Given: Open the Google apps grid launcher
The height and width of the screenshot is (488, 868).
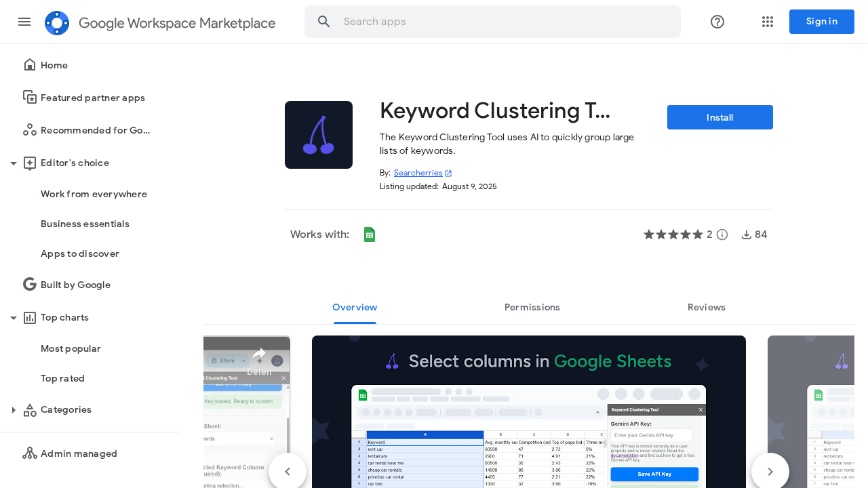Looking at the screenshot, I should [767, 22].
